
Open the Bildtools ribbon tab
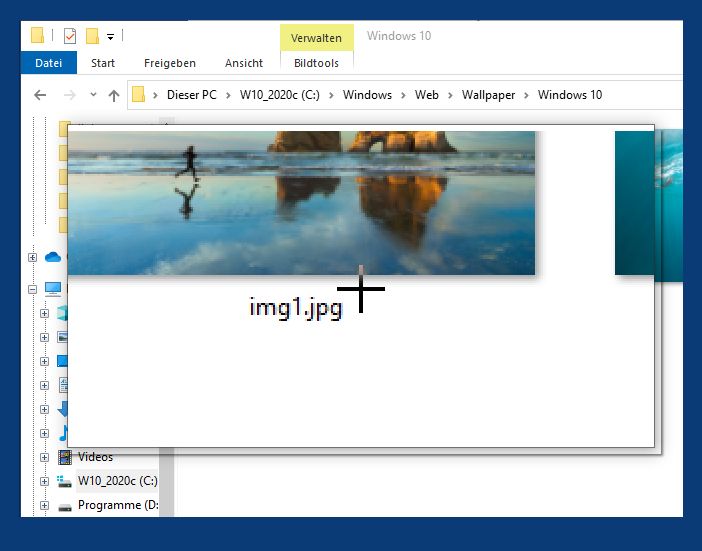[x=316, y=63]
